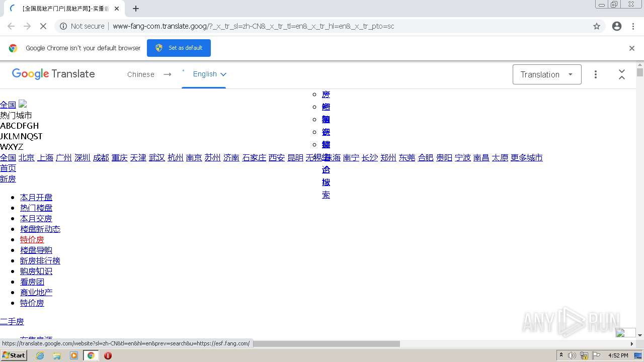The width and height of the screenshot is (644, 362).
Task: Open the 深圳 city link
Action: [83, 157]
